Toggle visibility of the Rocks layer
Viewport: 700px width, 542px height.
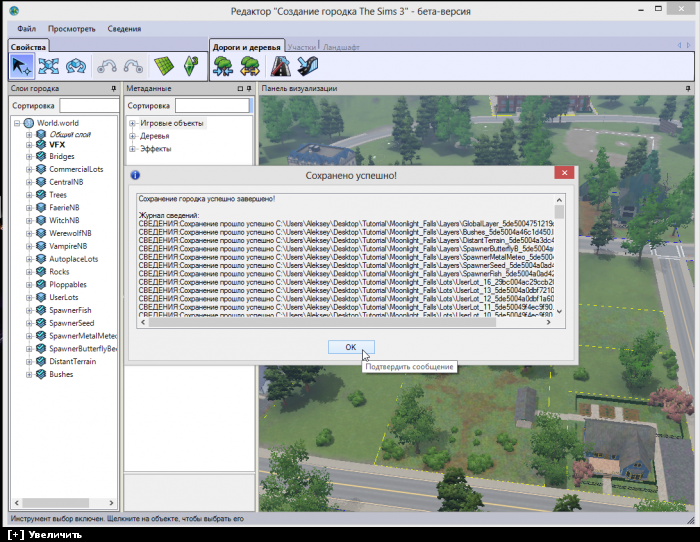pyautogui.click(x=41, y=272)
